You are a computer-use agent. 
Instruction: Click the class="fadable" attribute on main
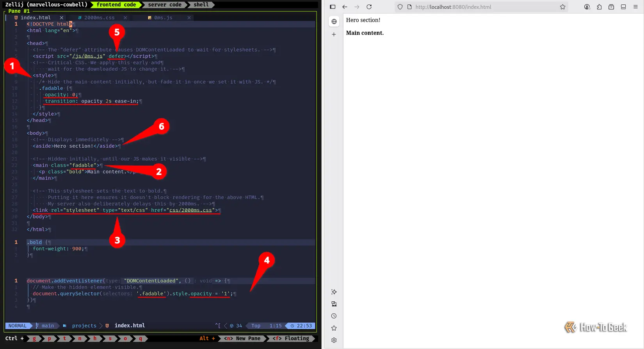click(x=74, y=165)
